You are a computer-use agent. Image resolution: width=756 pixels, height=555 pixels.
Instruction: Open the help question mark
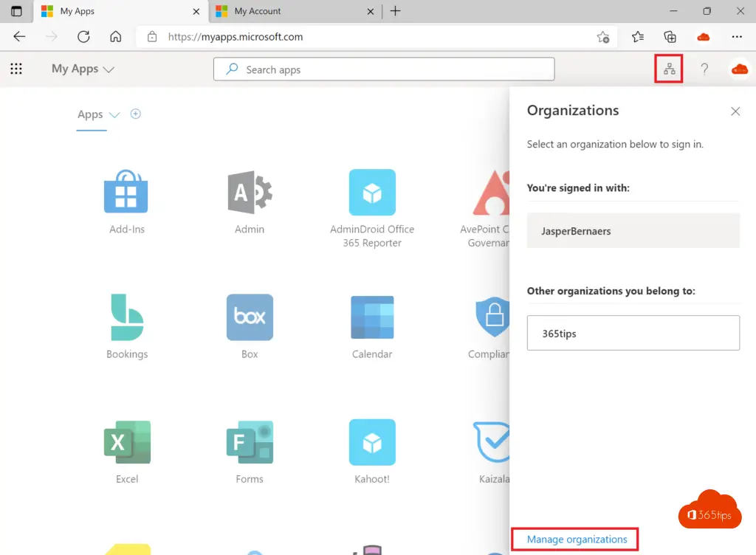pyautogui.click(x=704, y=69)
